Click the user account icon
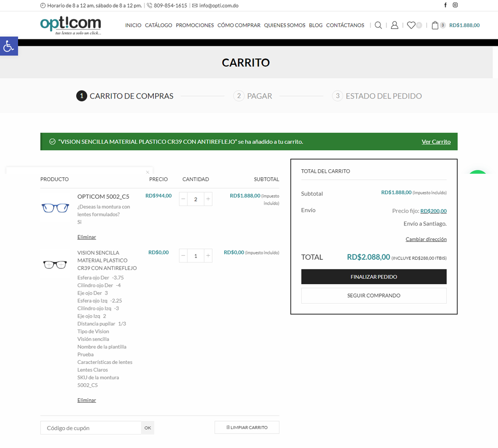Screen dimensions: 498x448 pos(394,25)
